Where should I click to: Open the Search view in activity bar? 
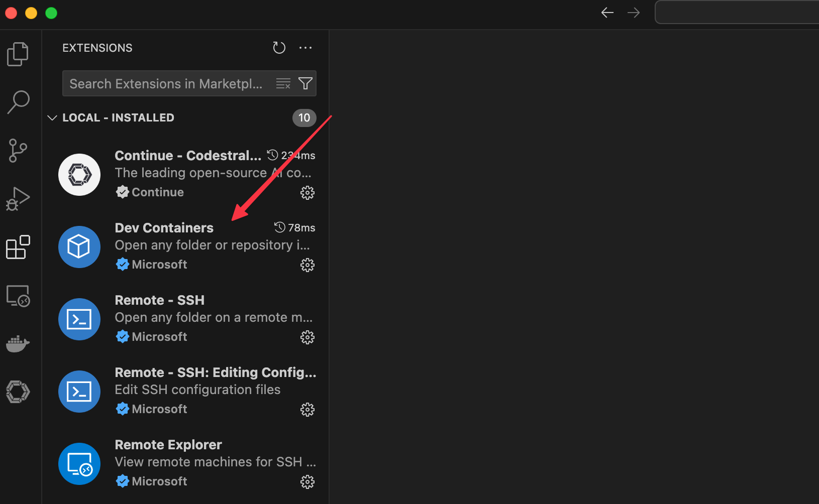coord(18,102)
